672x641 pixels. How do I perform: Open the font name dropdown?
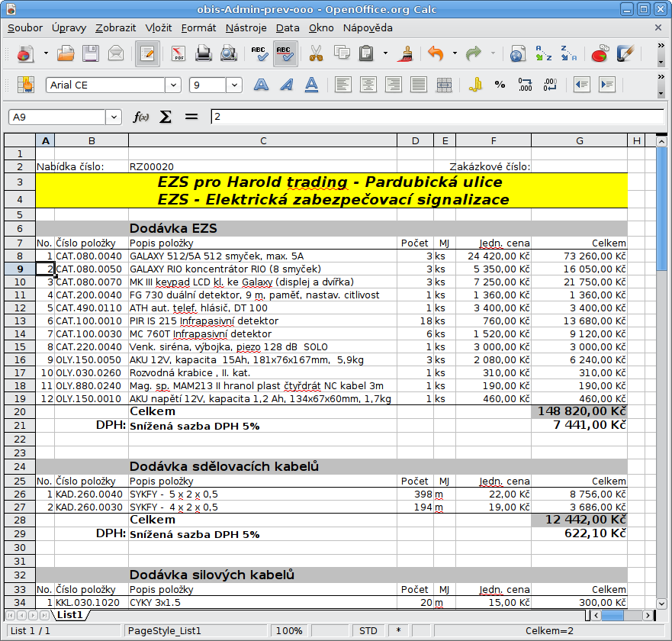pyautogui.click(x=175, y=85)
